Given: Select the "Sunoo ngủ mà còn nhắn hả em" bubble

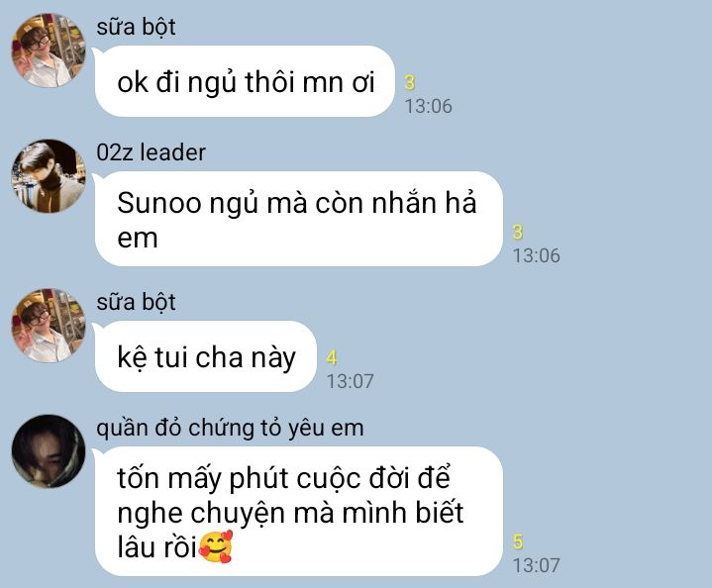Looking at the screenshot, I should 299,219.
